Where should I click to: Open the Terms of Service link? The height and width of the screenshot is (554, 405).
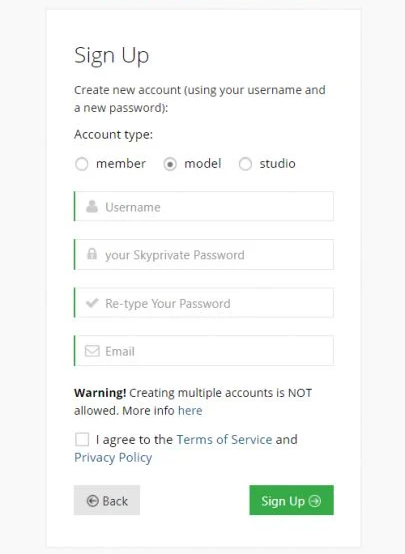tap(224, 440)
